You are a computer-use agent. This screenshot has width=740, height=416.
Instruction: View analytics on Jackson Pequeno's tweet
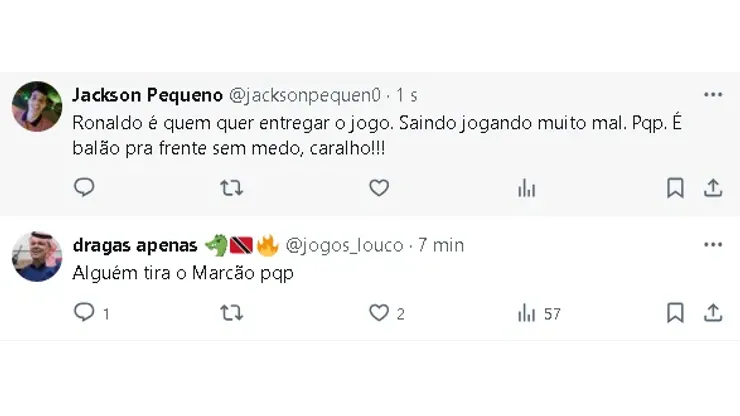click(x=526, y=188)
